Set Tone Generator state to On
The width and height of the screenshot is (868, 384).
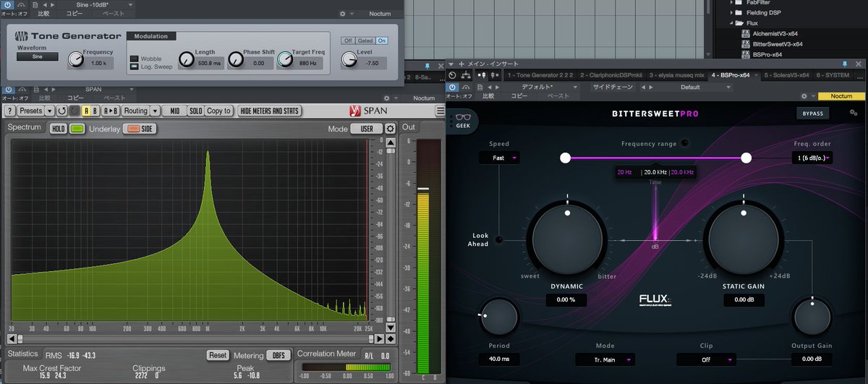pos(381,40)
